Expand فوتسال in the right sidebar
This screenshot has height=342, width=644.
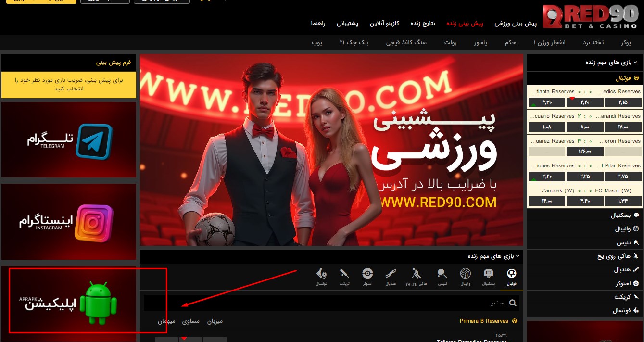click(585, 311)
